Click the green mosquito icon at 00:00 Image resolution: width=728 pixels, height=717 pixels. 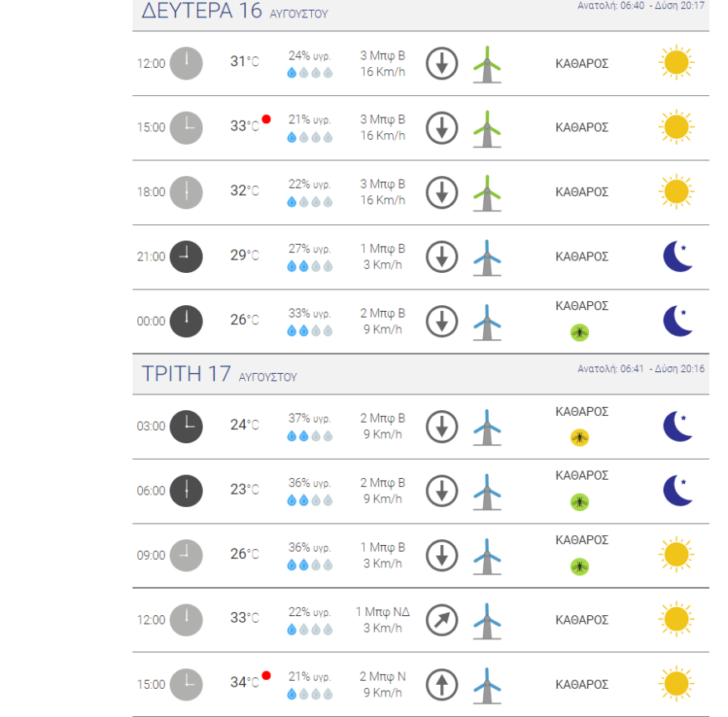581,332
